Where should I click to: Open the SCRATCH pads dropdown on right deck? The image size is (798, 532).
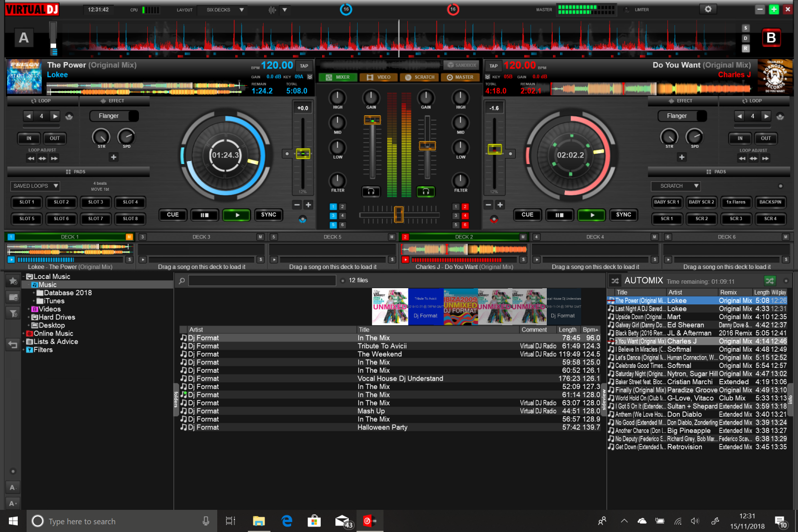(676, 186)
